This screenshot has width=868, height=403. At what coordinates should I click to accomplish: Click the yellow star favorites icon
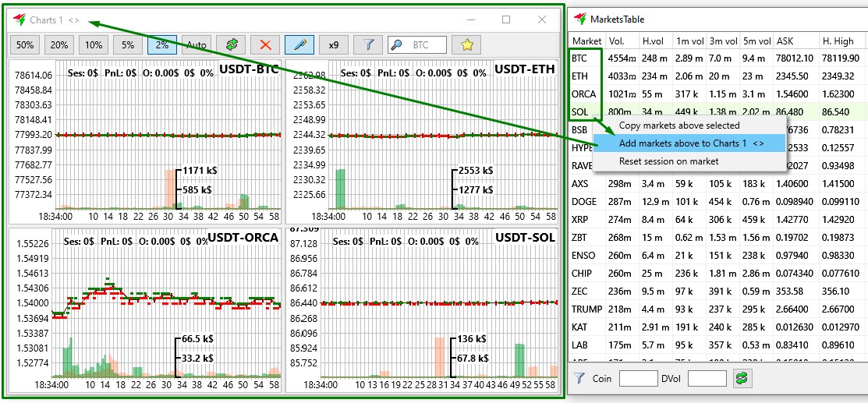[466, 45]
